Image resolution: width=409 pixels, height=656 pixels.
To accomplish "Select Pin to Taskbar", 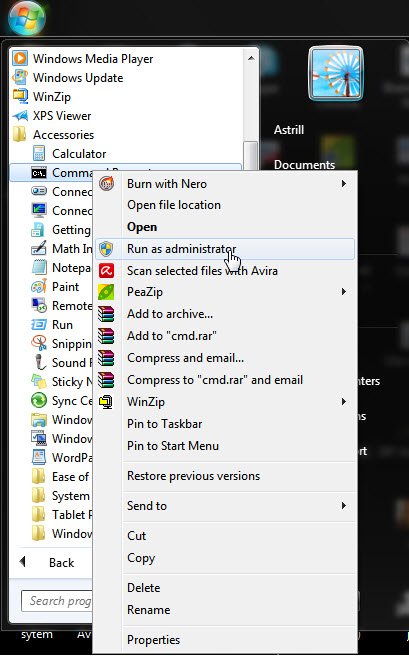I will (164, 424).
